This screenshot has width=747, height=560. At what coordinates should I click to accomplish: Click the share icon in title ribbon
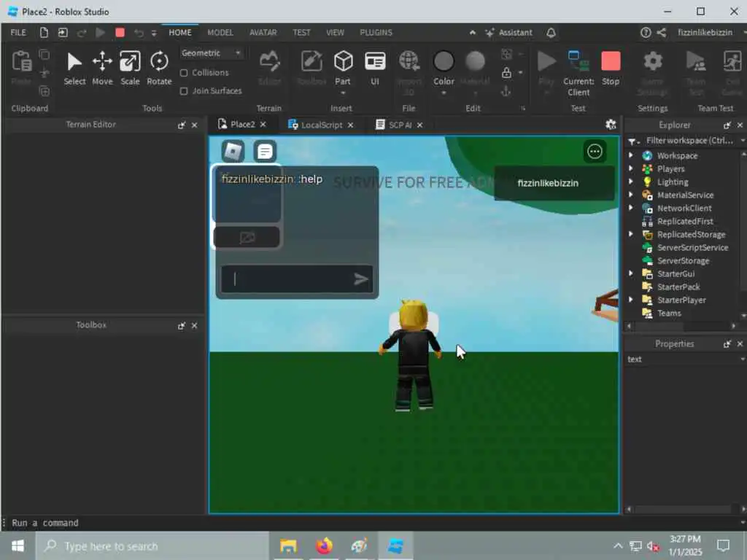pos(661,32)
